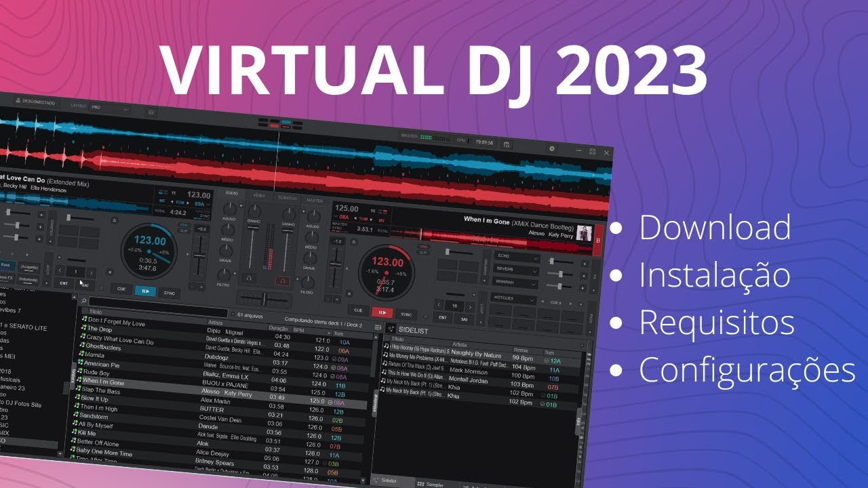This screenshot has width=868, height=488.
Task: Open the WAHWAH effect dropdown
Action: click(x=515, y=282)
